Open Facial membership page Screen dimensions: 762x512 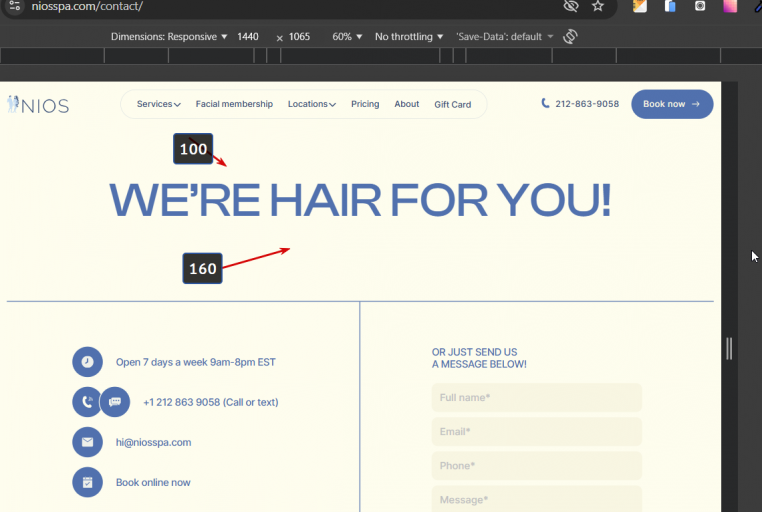pyautogui.click(x=234, y=104)
